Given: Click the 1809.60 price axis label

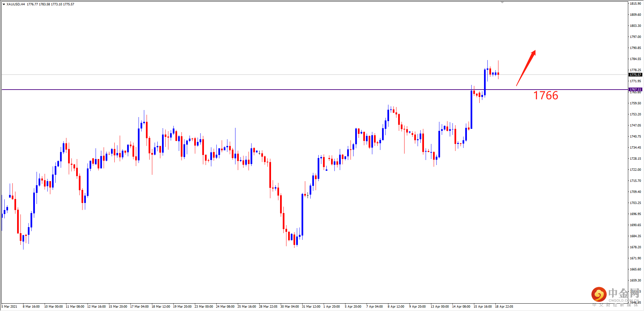Looking at the screenshot, I should (635, 15).
